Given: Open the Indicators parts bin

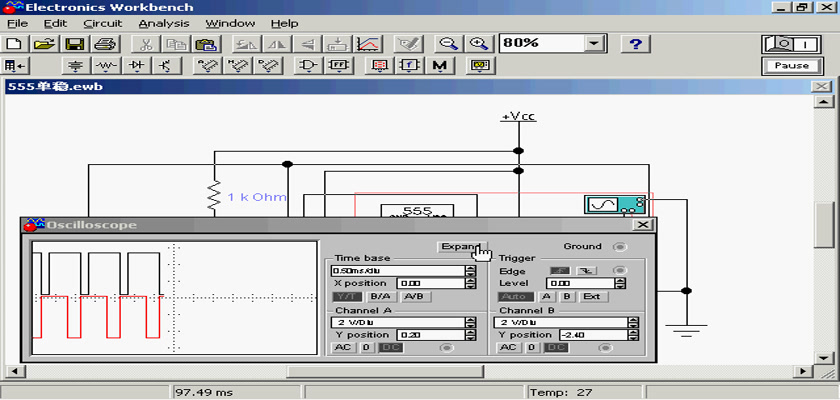Looking at the screenshot, I should (x=379, y=66).
